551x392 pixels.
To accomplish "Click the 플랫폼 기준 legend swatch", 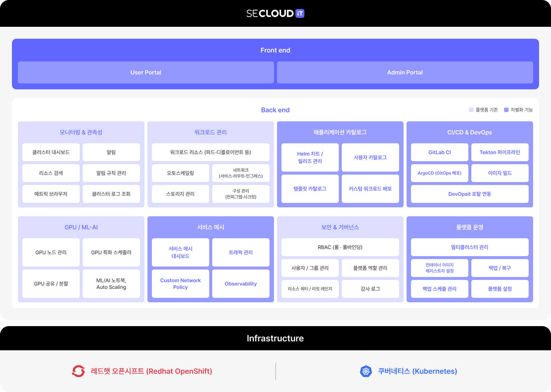I will (x=471, y=110).
